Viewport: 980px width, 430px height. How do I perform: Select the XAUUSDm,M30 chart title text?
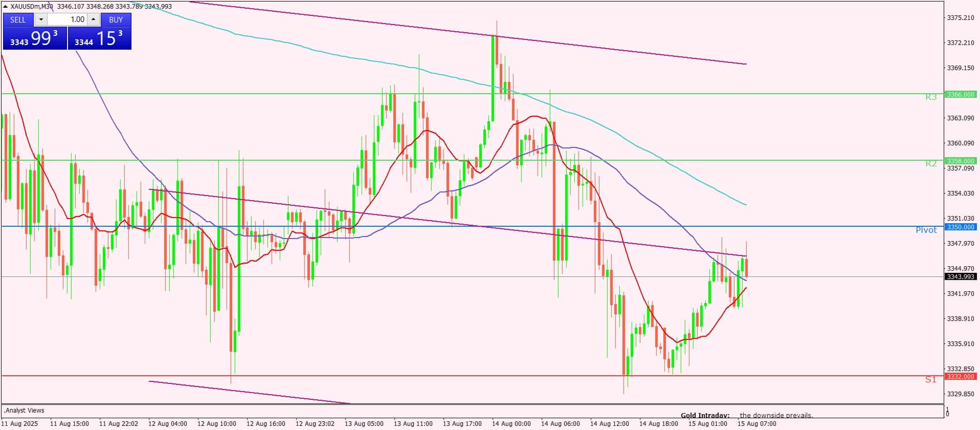32,7
